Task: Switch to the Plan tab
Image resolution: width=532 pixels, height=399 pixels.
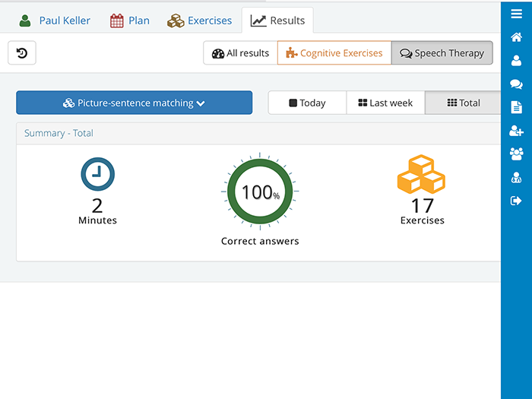Action: (130, 21)
